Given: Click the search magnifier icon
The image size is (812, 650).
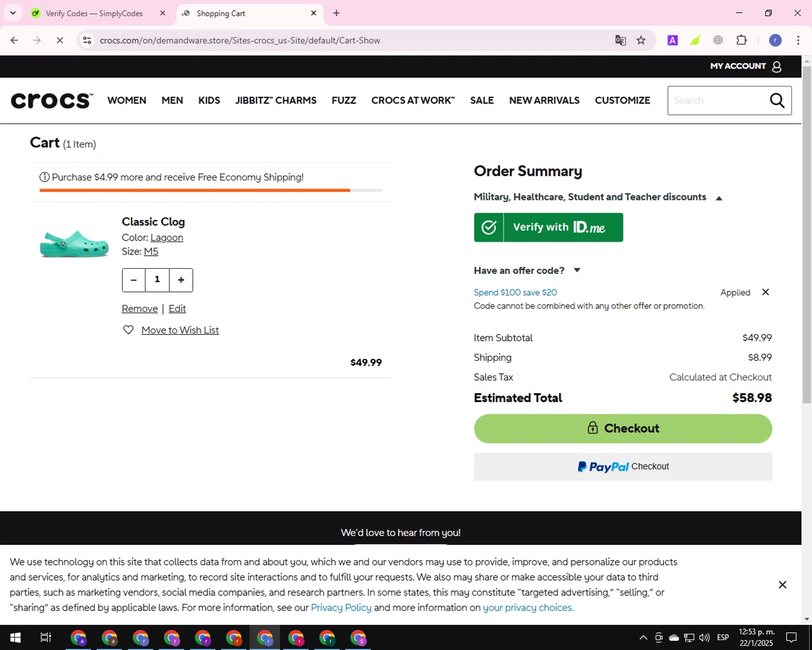Looking at the screenshot, I should coord(777,100).
